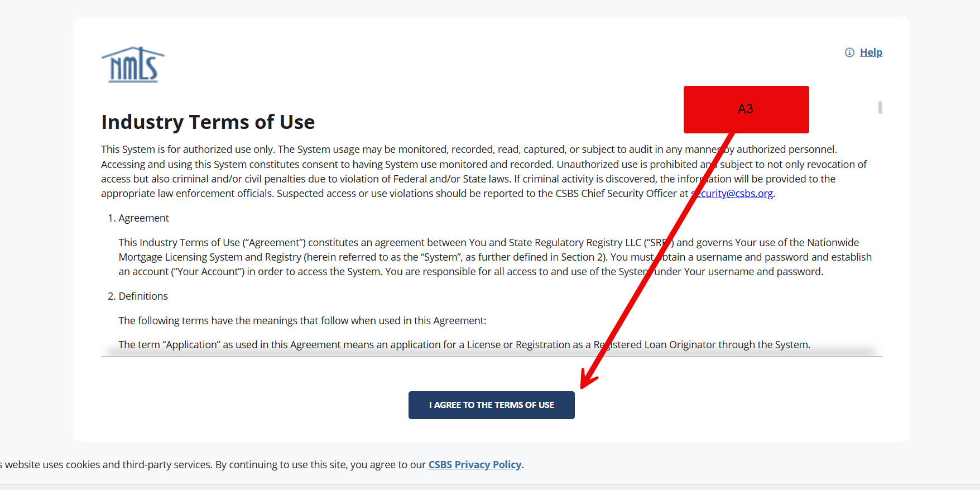Click the words "CSBS Chief Security Officer"

pyautogui.click(x=616, y=194)
